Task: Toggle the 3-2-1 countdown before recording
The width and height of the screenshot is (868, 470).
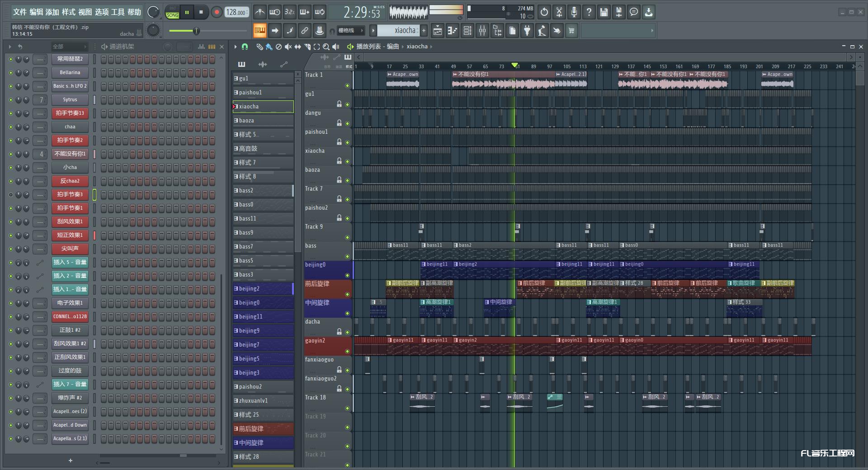Action: [290, 12]
